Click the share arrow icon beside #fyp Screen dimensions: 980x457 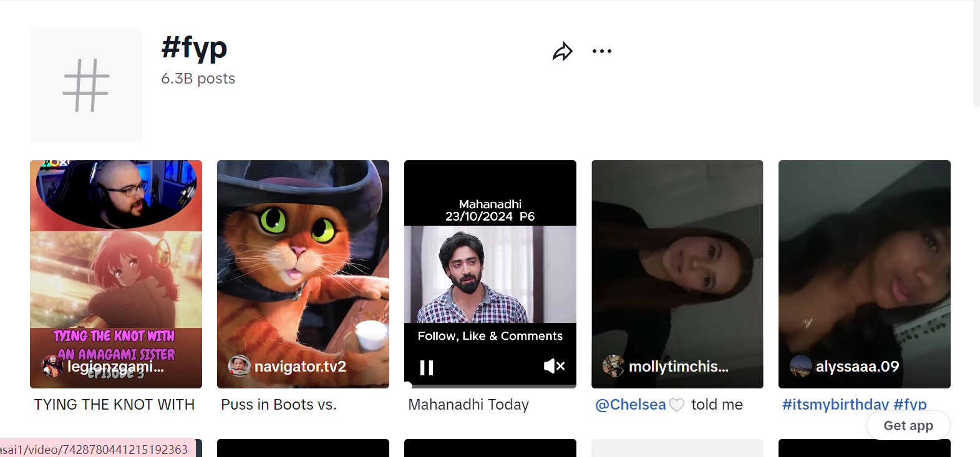click(x=563, y=51)
